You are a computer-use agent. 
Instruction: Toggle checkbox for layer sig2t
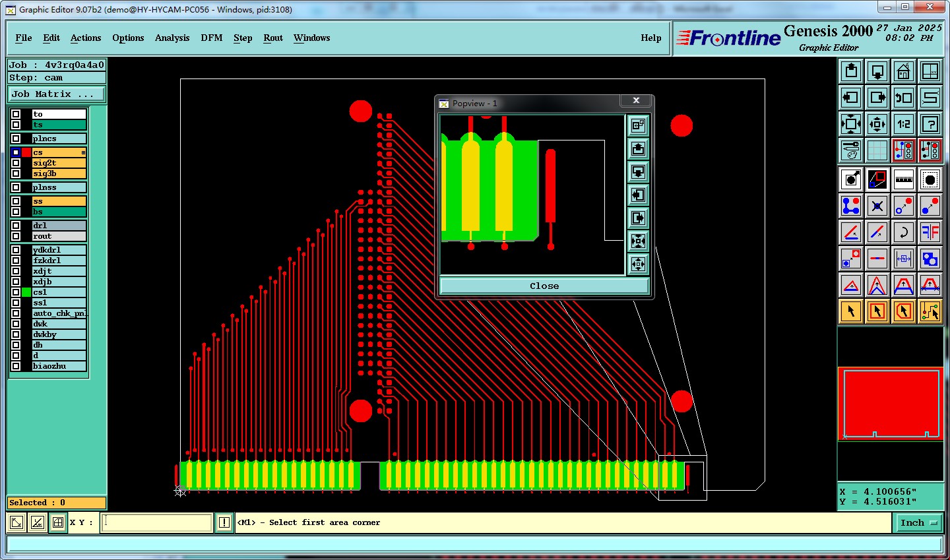tap(16, 163)
